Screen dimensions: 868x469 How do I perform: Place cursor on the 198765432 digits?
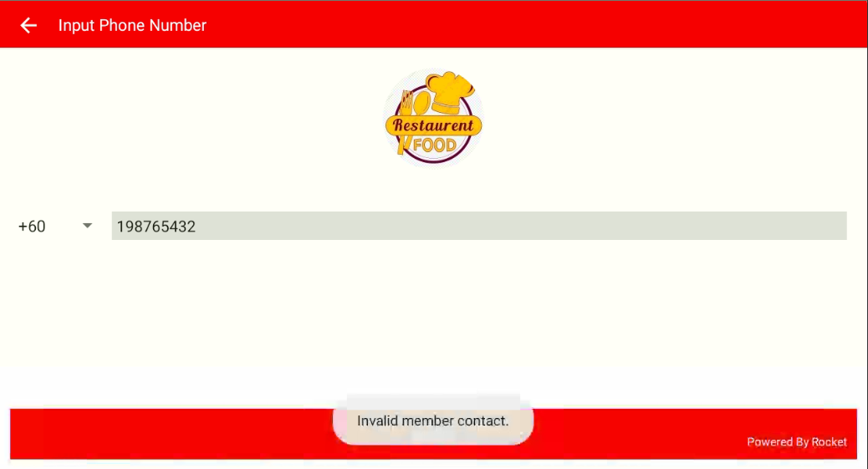[x=156, y=227]
